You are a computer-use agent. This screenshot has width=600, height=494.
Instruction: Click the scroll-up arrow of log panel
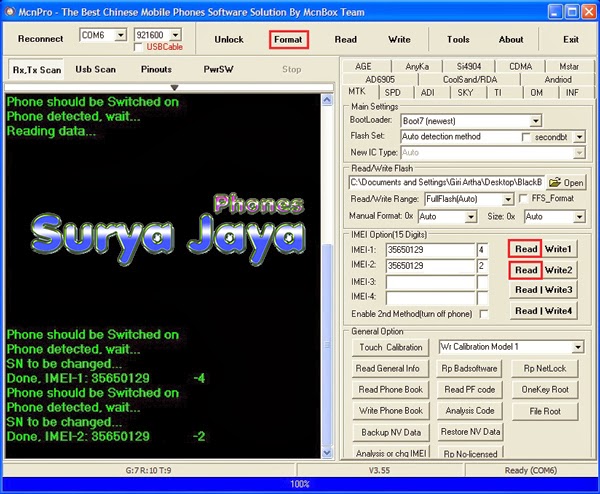[x=327, y=100]
